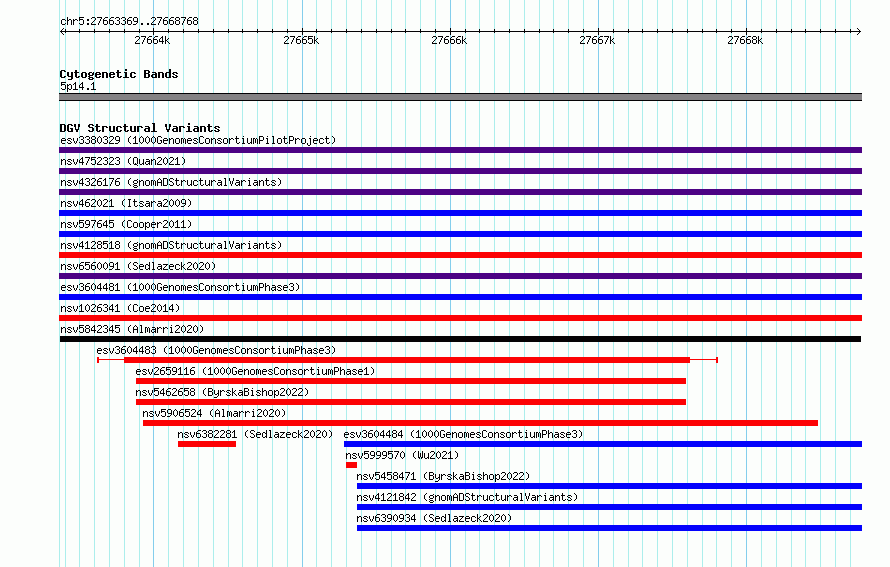890x567 pixels.
Task: Click the 5p14.1 band label
Action: pyautogui.click(x=78, y=86)
